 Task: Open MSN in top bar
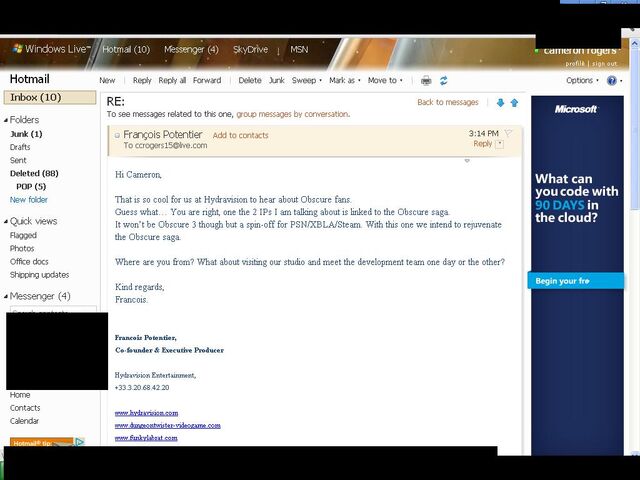point(299,49)
